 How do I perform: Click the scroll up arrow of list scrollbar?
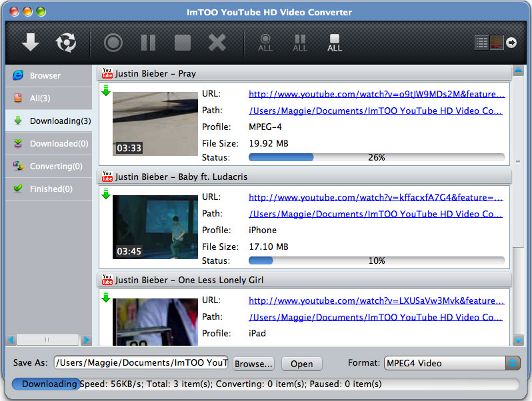click(x=519, y=71)
